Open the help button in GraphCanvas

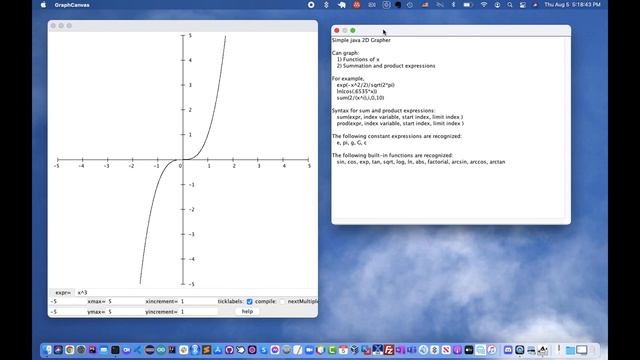click(247, 311)
